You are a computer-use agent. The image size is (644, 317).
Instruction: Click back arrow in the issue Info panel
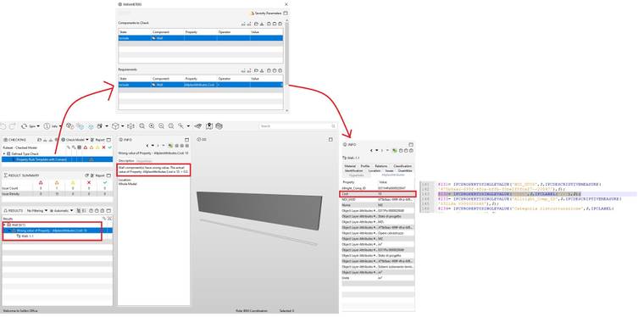click(148, 146)
